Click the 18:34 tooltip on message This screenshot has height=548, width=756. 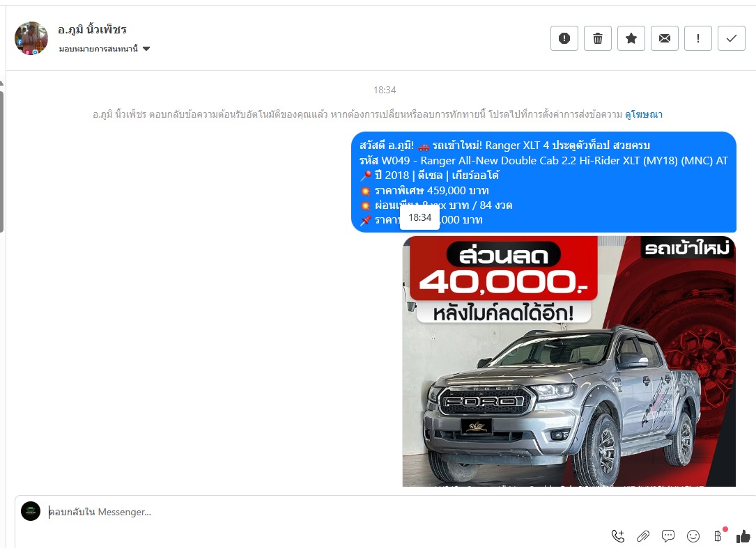pyautogui.click(x=420, y=217)
